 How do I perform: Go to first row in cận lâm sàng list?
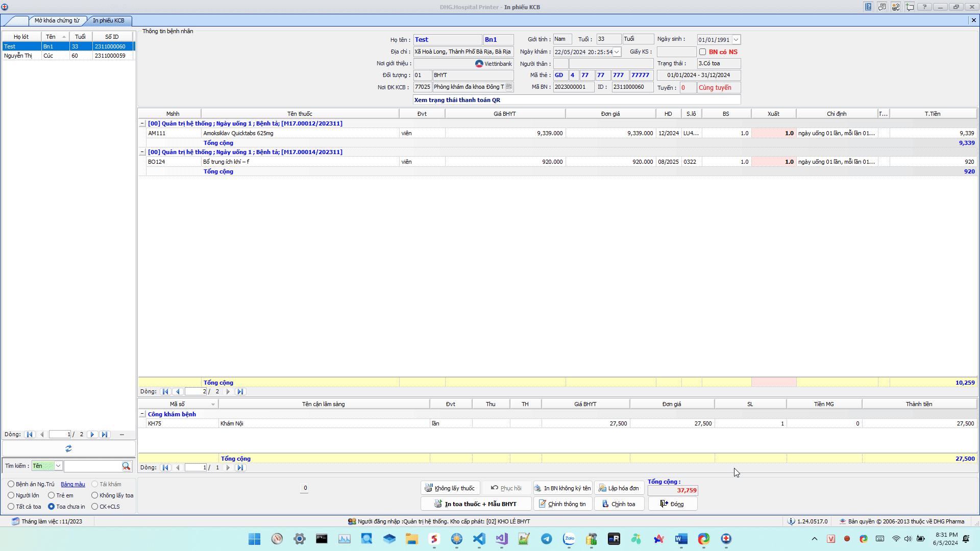click(x=165, y=468)
